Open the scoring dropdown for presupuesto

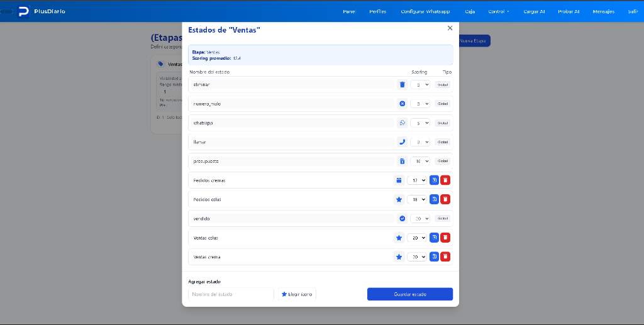(419, 162)
